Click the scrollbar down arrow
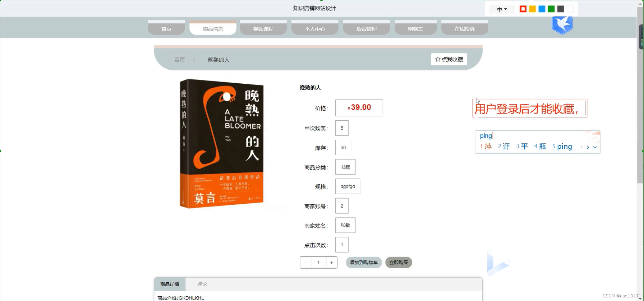This screenshot has height=301, width=644. pyautogui.click(x=640, y=298)
